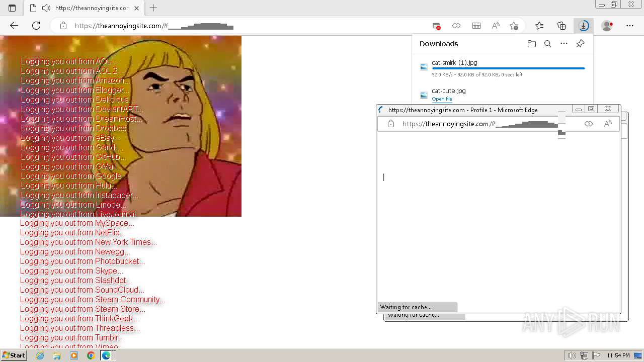Click 'Logging you out from New York Times...'
644x362 pixels.
pyautogui.click(x=89, y=242)
